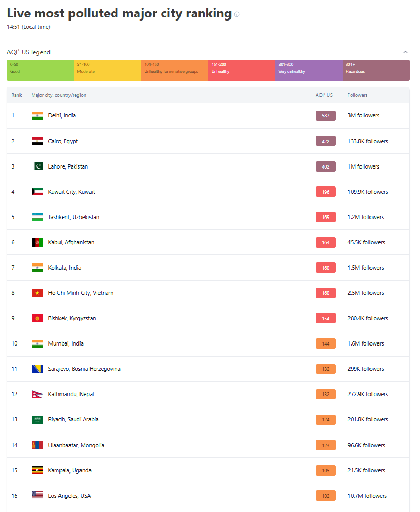This screenshot has height=512, width=420.
Task: Collapse the AQI US legend chevron
Action: pyautogui.click(x=405, y=52)
